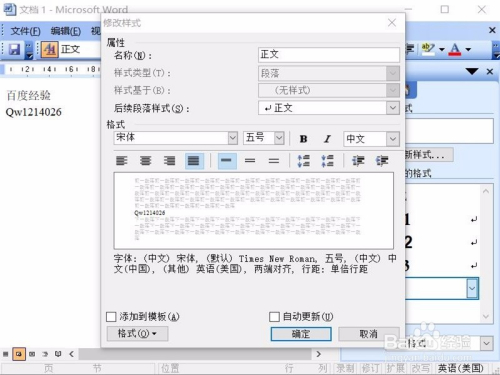This screenshot has height=375, width=500.
Task: Switch to reading layout view icon
Action: click(x=58, y=354)
